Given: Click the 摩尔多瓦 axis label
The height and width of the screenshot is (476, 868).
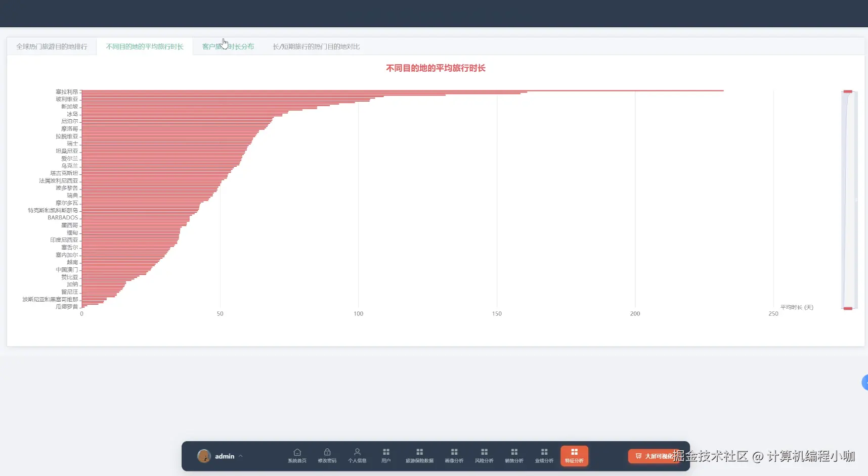Looking at the screenshot, I should click(67, 203).
